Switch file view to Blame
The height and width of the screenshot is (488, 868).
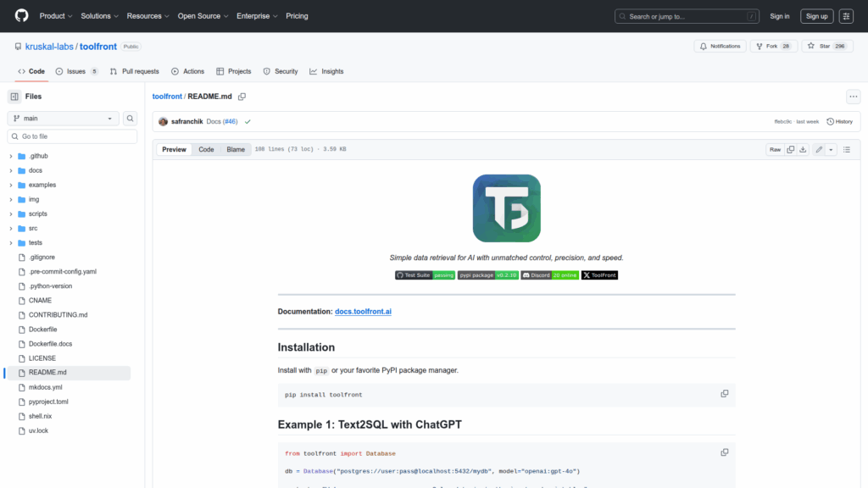[x=236, y=149]
